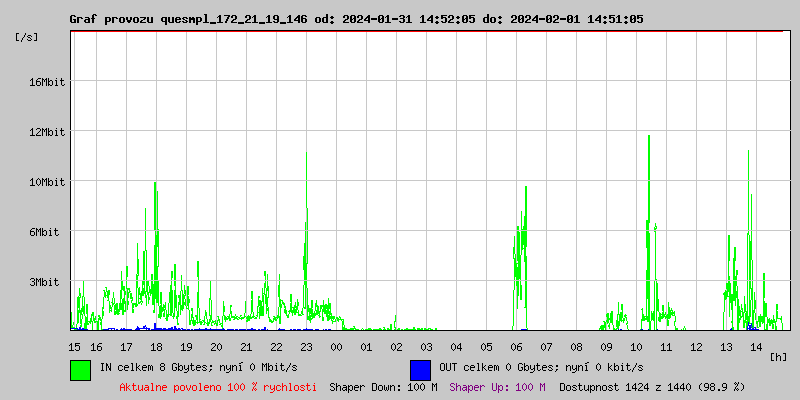The width and height of the screenshot is (800, 400).
Task: Select hour 23 on the time axis
Action: [x=306, y=347]
